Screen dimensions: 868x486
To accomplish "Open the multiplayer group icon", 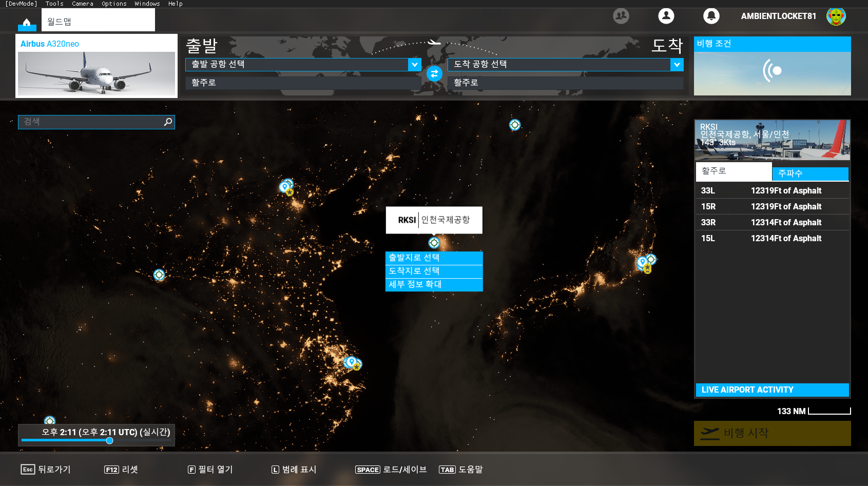I will 621,16.
